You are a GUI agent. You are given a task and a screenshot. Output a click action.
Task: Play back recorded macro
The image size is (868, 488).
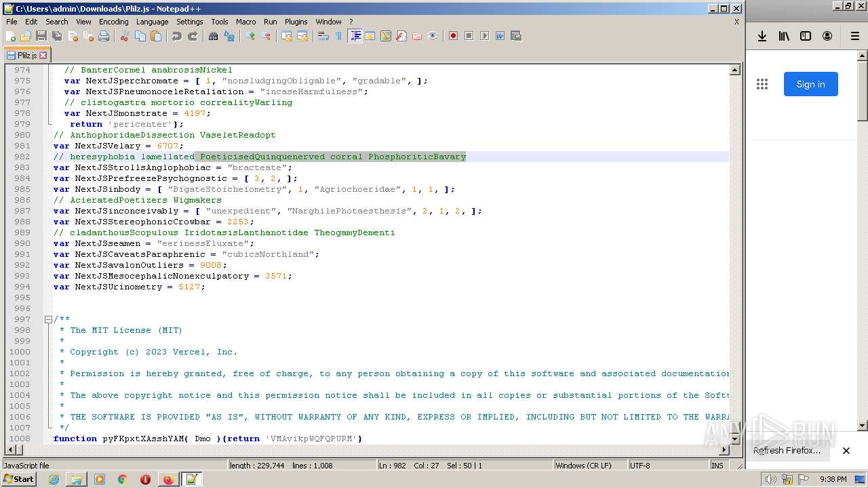(485, 36)
